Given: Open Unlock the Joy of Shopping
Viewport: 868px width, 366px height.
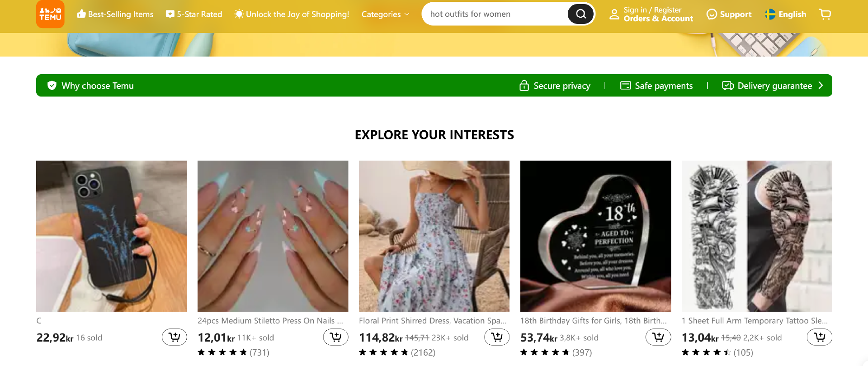Looking at the screenshot, I should click(292, 14).
